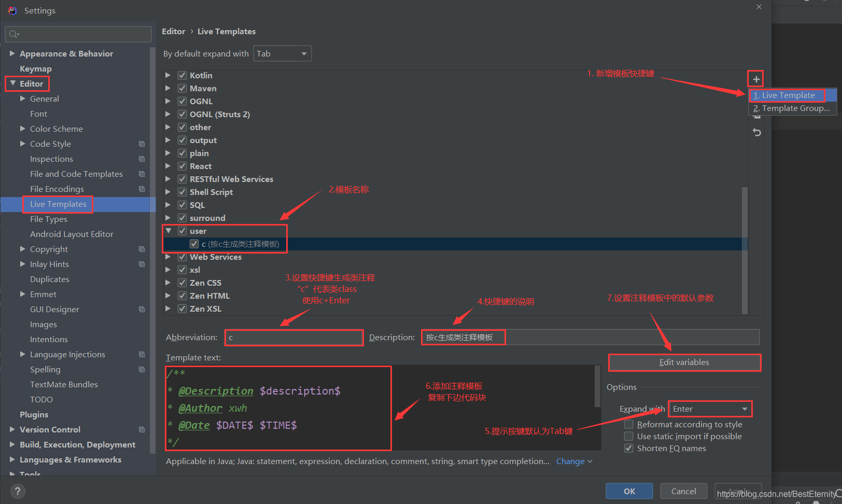Expand the Color Scheme node

(x=22, y=129)
